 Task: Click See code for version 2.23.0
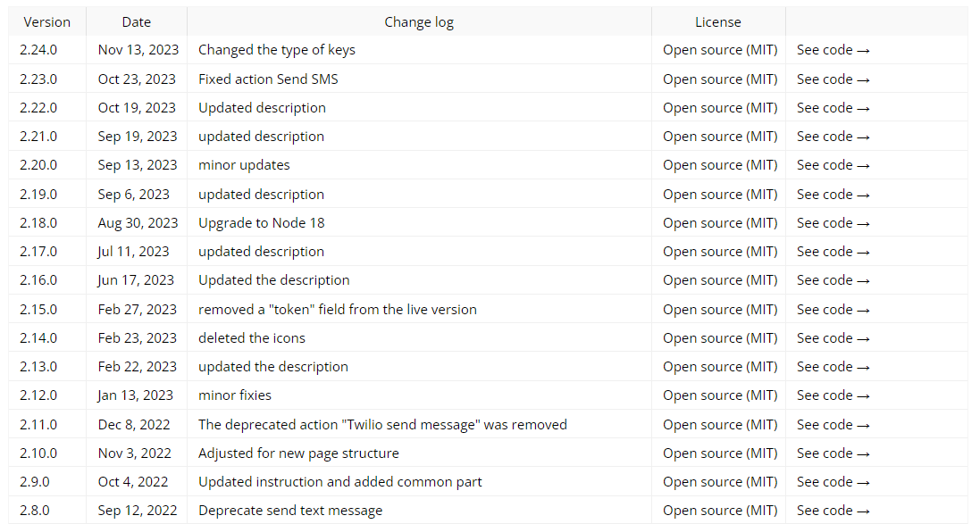coord(833,79)
